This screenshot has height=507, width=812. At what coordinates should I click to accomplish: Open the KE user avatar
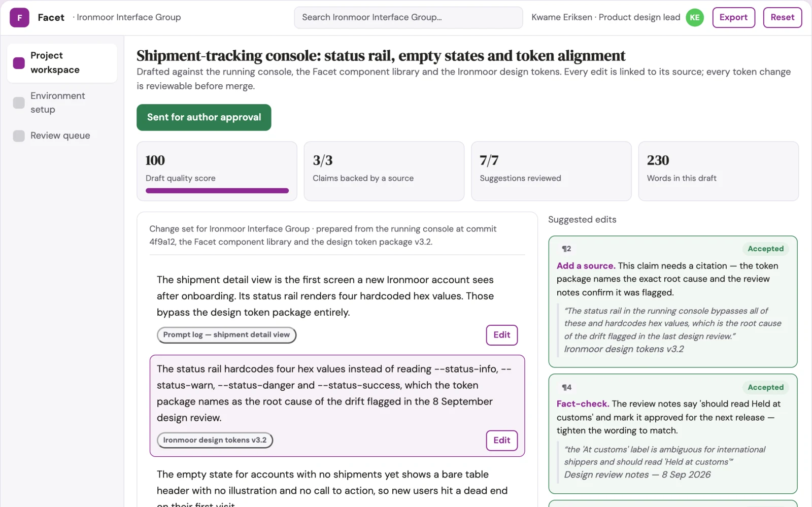[695, 17]
